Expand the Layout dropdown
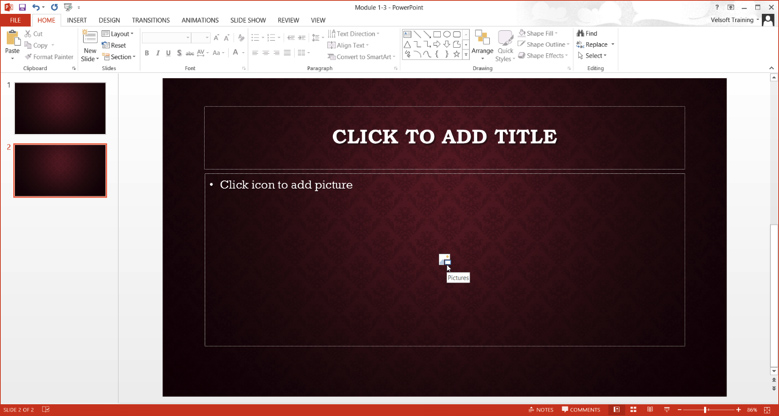 coord(118,33)
